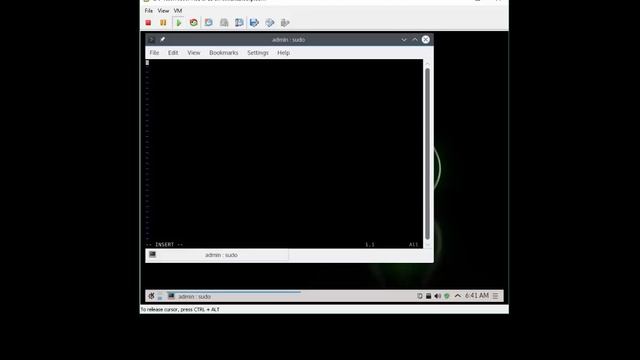Open the Konsole Edit menu
The height and width of the screenshot is (360, 640).
[x=173, y=53]
